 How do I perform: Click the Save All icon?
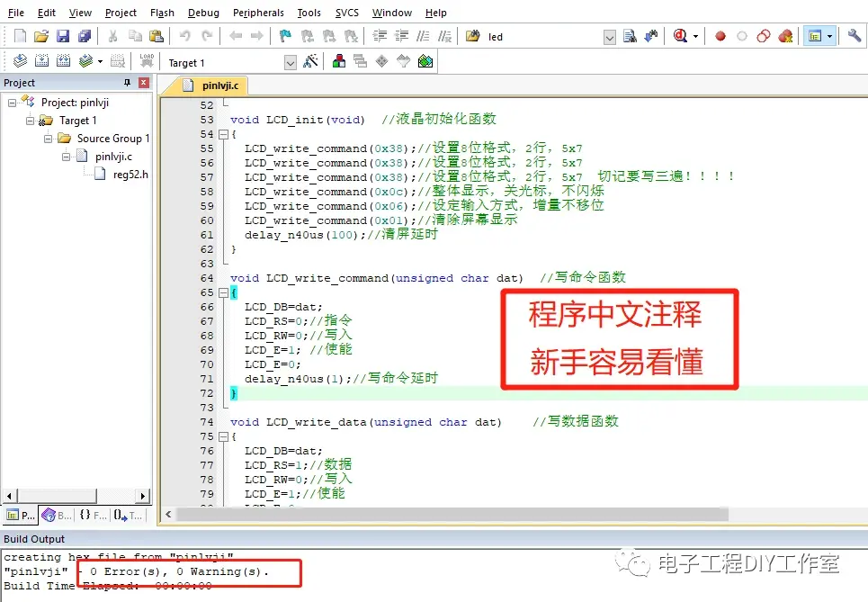(x=85, y=37)
